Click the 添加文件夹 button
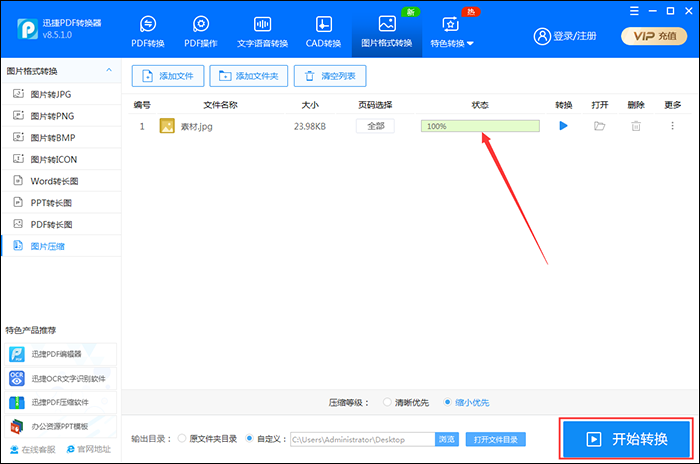This screenshot has height=464, width=700. 249,76
